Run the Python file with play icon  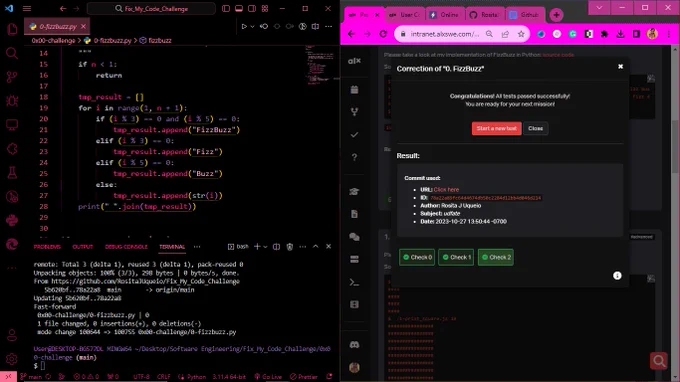244,26
